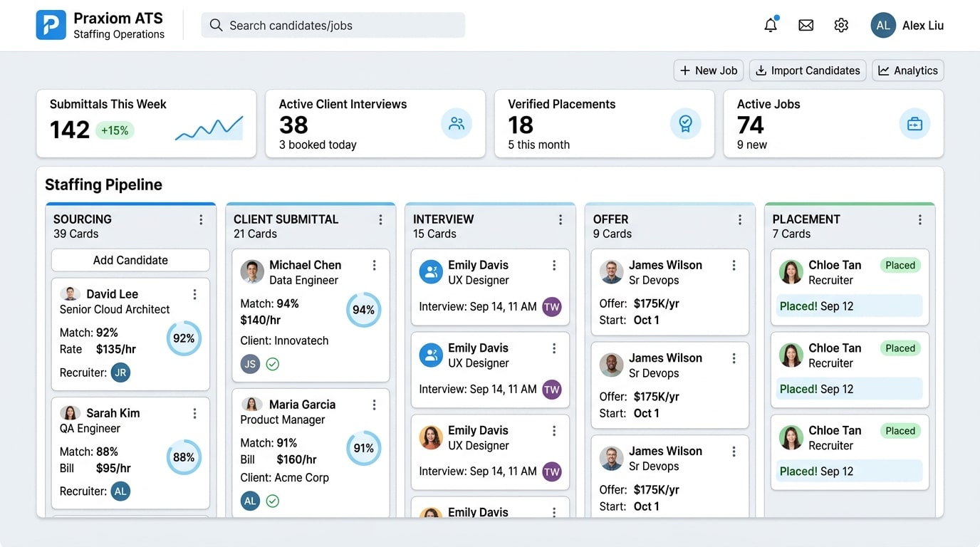Click '3 booked today' text
This screenshot has width=980, height=547.
[318, 145]
